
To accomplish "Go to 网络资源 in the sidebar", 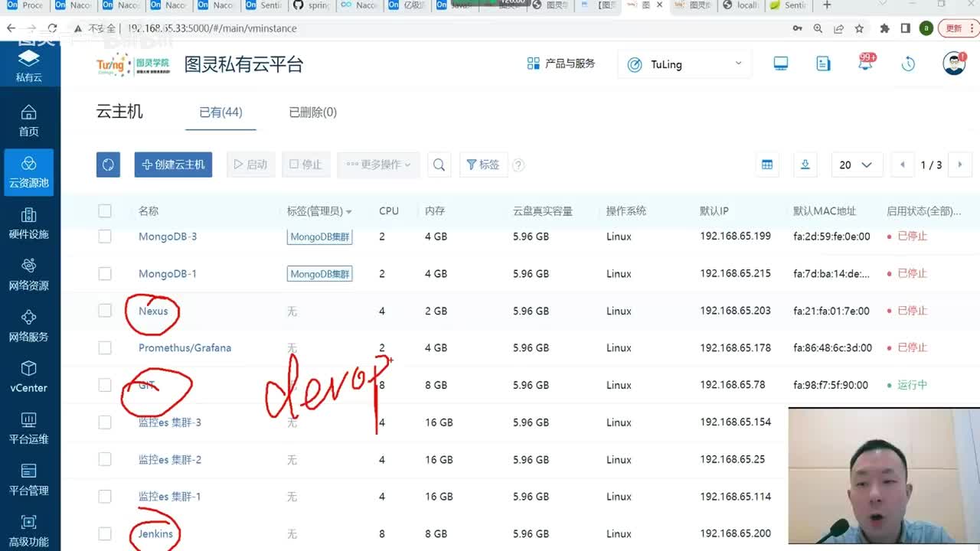I will pyautogui.click(x=28, y=275).
